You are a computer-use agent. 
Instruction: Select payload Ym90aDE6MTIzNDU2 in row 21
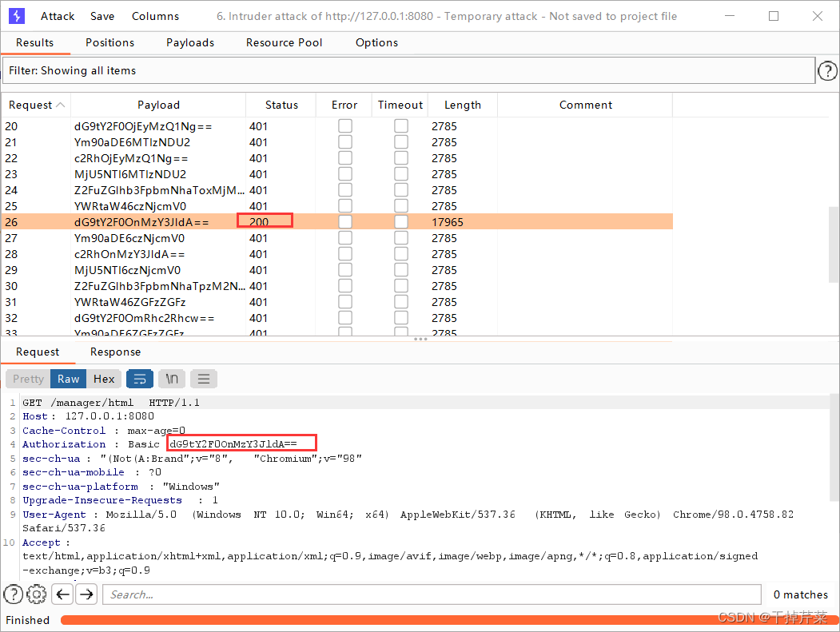click(132, 142)
